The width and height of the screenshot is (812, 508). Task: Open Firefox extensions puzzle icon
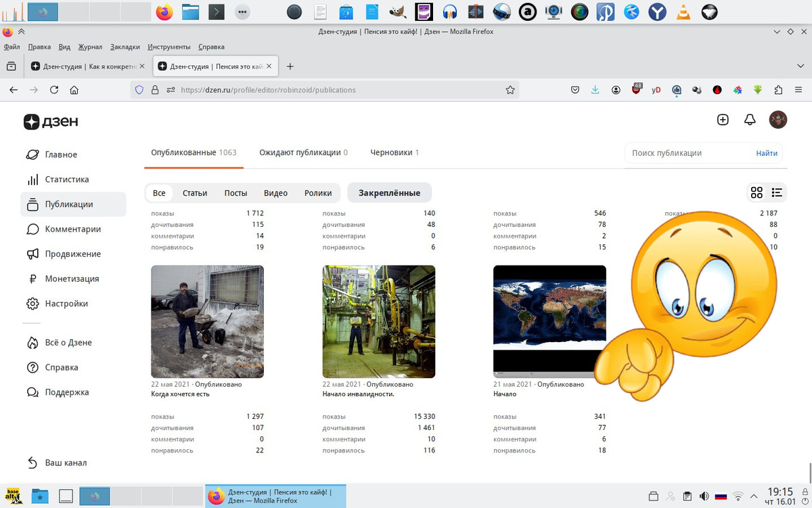pyautogui.click(x=778, y=89)
